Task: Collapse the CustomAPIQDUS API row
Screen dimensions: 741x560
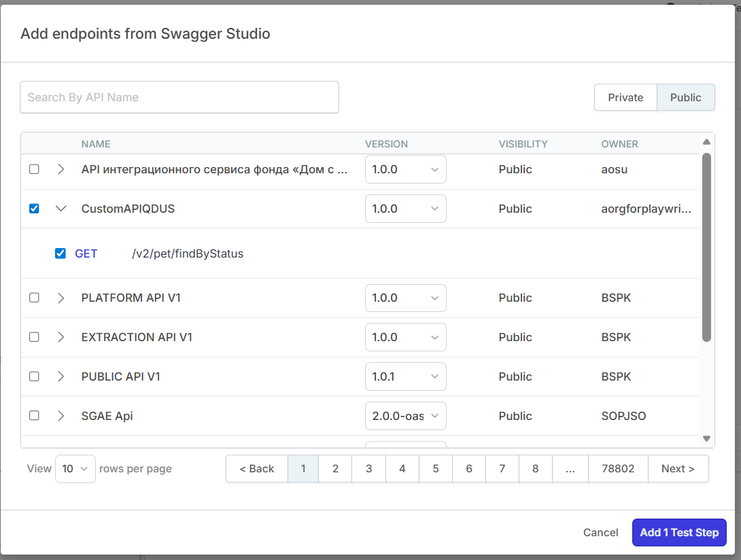Action: pyautogui.click(x=61, y=209)
